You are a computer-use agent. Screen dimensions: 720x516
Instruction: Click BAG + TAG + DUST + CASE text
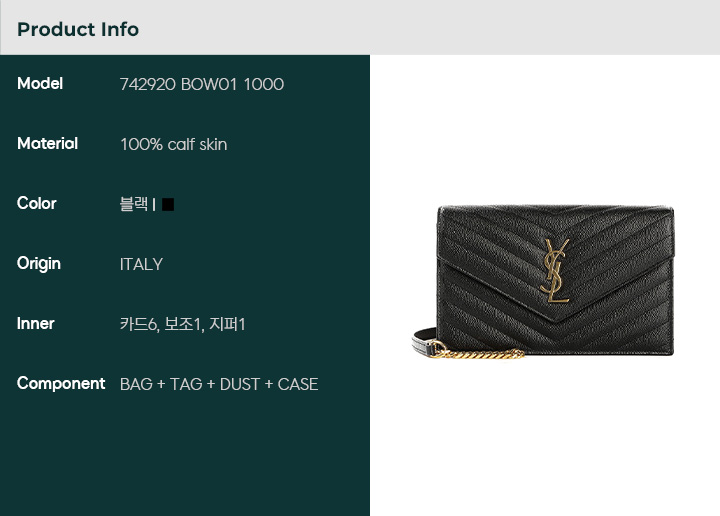219,384
